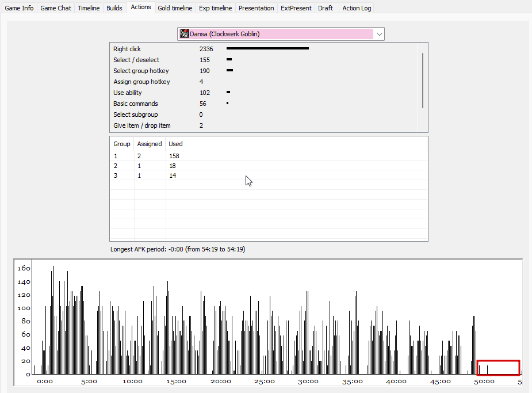Open the Dansa (Clockwerk Goblin) combo box
Screen dimensions: 532x393
[x=281, y=34]
